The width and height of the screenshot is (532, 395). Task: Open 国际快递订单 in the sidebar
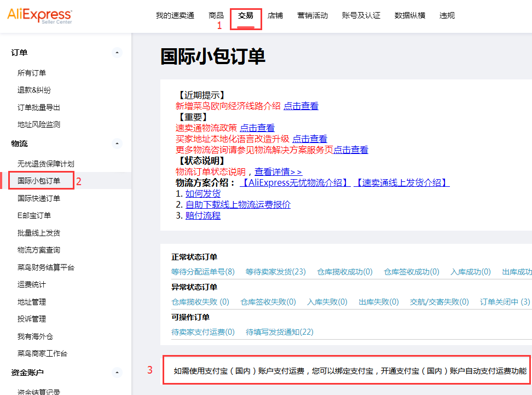[39, 198]
